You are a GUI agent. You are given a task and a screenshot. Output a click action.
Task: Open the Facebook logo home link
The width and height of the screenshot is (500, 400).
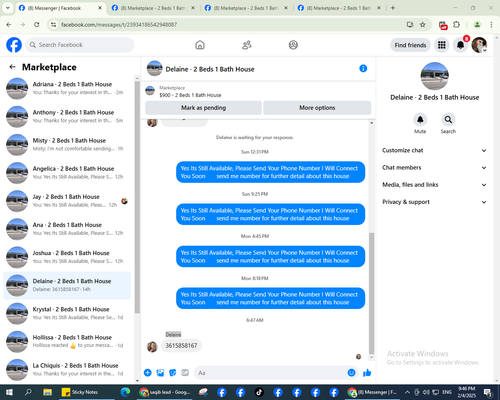[14, 45]
